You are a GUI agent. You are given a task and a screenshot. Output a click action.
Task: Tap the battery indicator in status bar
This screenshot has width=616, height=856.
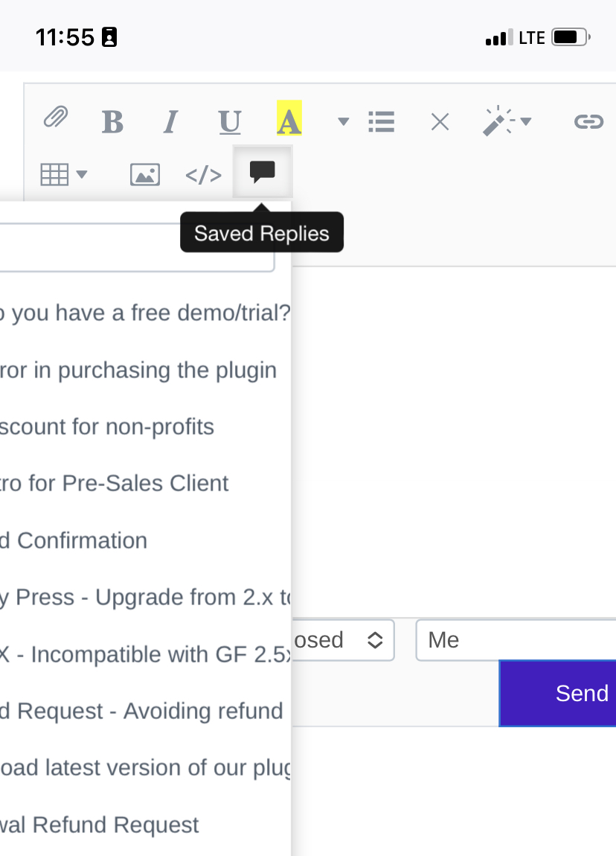(571, 37)
